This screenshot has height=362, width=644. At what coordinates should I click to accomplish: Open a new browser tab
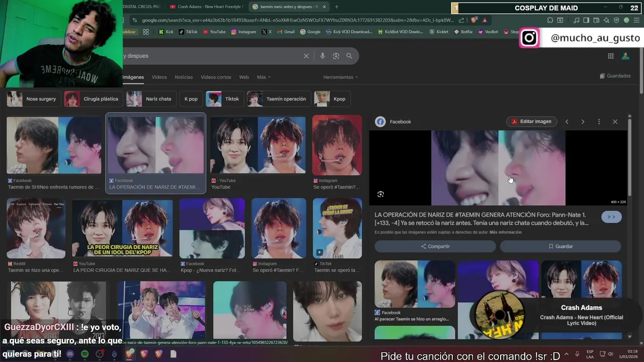[337, 7]
